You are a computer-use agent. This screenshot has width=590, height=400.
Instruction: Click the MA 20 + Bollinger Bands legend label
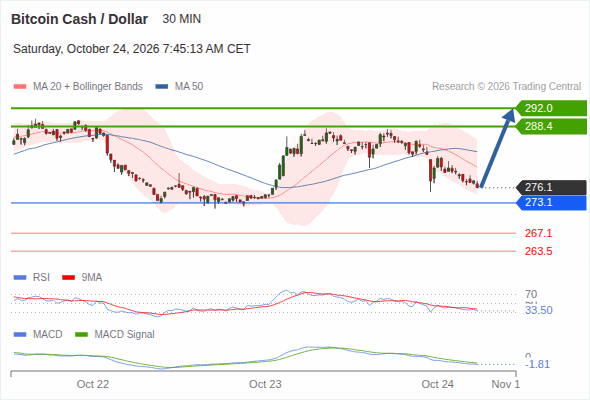(x=88, y=87)
